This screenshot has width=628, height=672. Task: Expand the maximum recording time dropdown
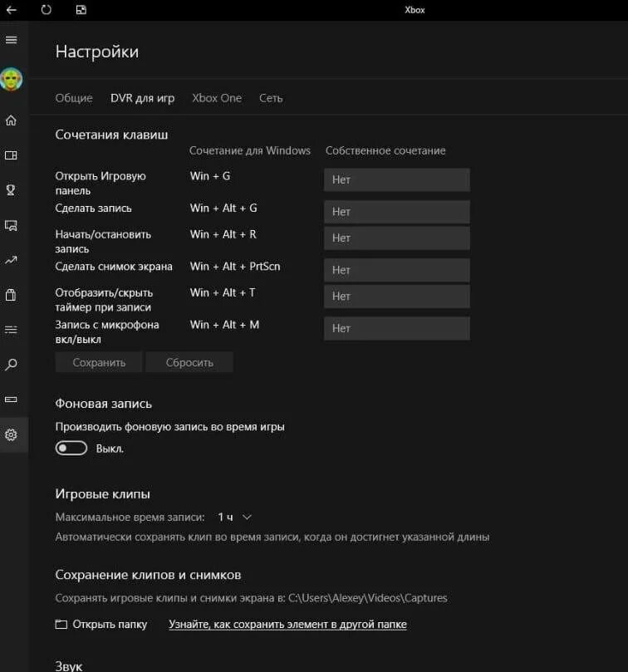tap(234, 517)
